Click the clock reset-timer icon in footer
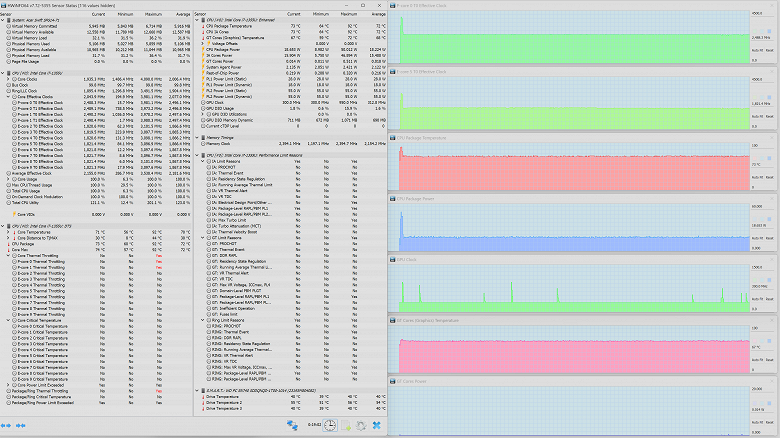Screen dimensions: 780x438 tap(330, 425)
